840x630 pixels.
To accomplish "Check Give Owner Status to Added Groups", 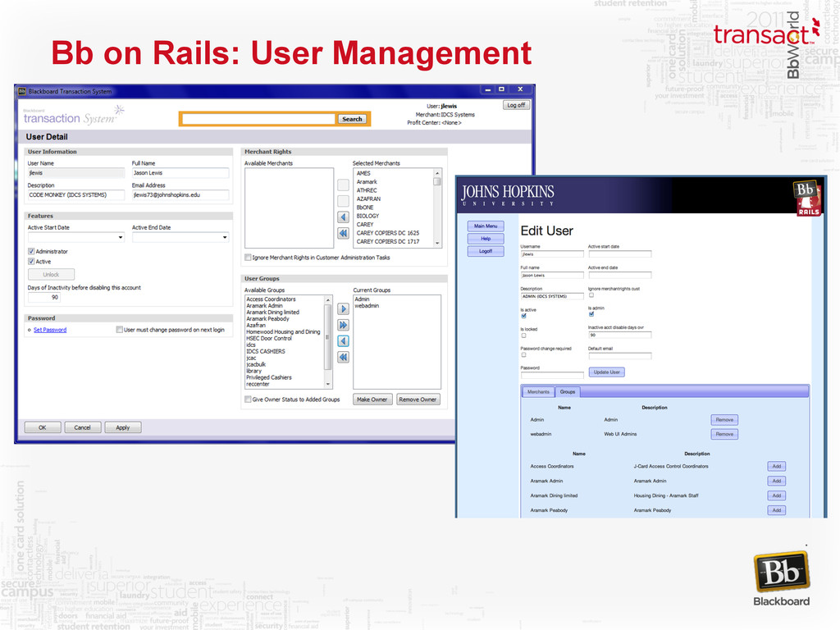I will [x=248, y=399].
